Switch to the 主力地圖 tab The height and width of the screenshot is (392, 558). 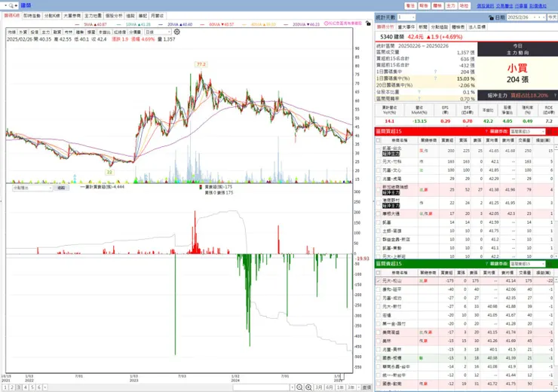(x=93, y=16)
